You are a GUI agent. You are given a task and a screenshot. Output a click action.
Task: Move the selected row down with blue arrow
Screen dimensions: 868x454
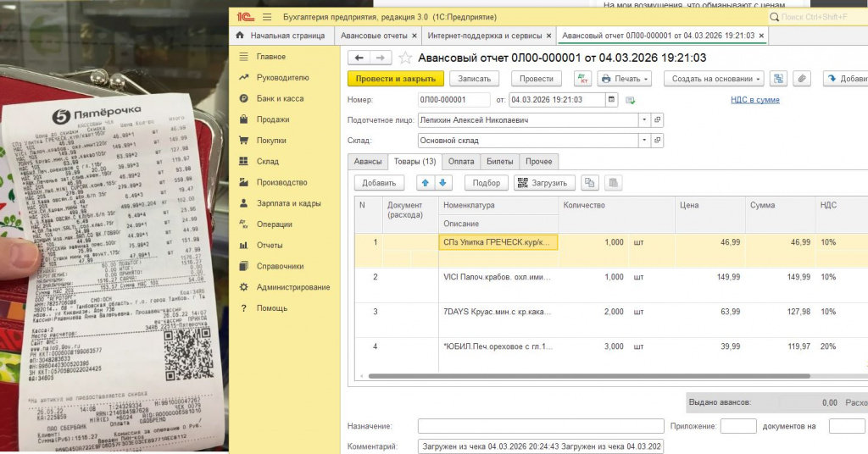(444, 183)
